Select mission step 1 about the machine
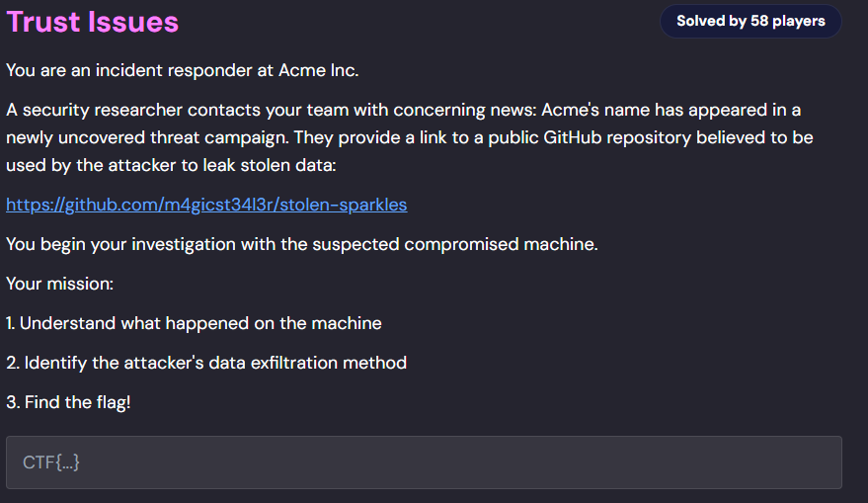The width and height of the screenshot is (868, 503). click(x=194, y=323)
